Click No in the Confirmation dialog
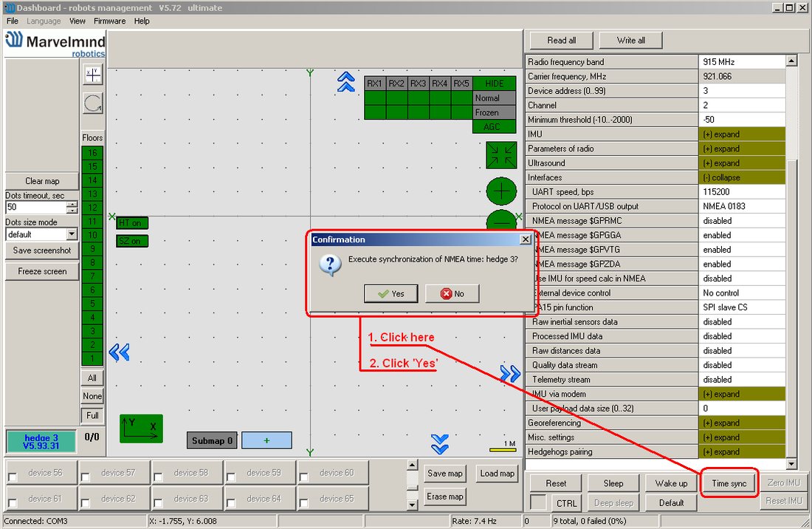This screenshot has width=812, height=529. pyautogui.click(x=452, y=294)
